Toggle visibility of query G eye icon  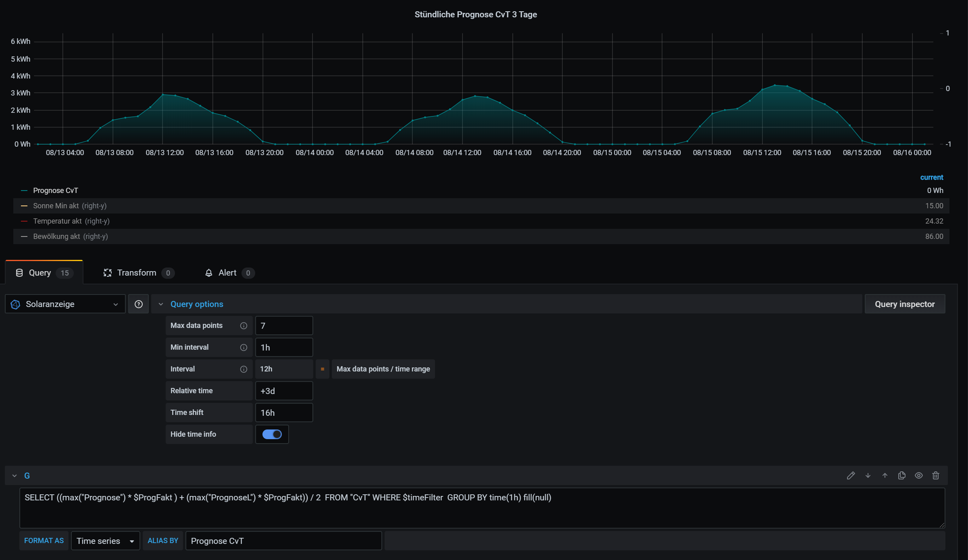[919, 476]
